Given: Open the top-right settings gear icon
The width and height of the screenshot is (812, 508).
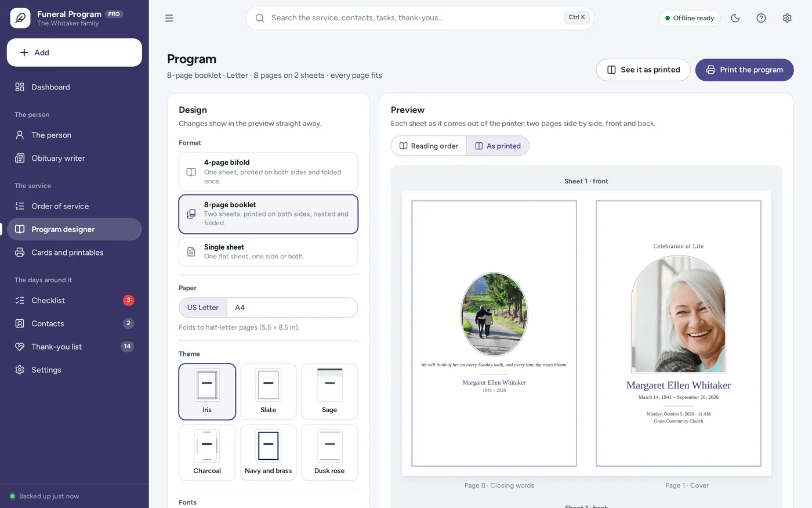Looking at the screenshot, I should pyautogui.click(x=787, y=18).
